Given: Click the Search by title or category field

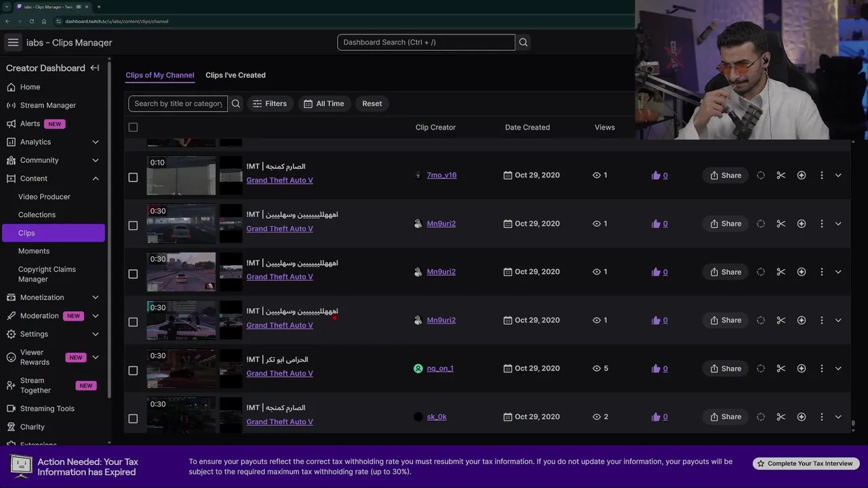Looking at the screenshot, I should pyautogui.click(x=178, y=104).
